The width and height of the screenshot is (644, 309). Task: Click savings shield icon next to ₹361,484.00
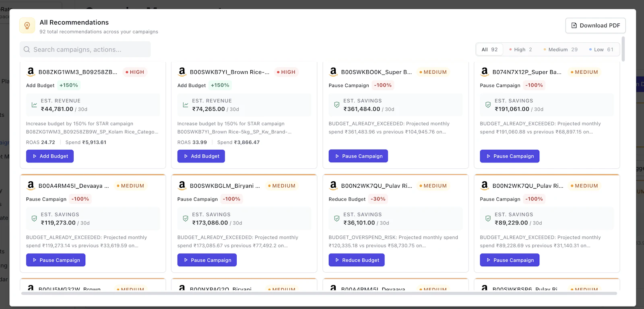click(337, 105)
